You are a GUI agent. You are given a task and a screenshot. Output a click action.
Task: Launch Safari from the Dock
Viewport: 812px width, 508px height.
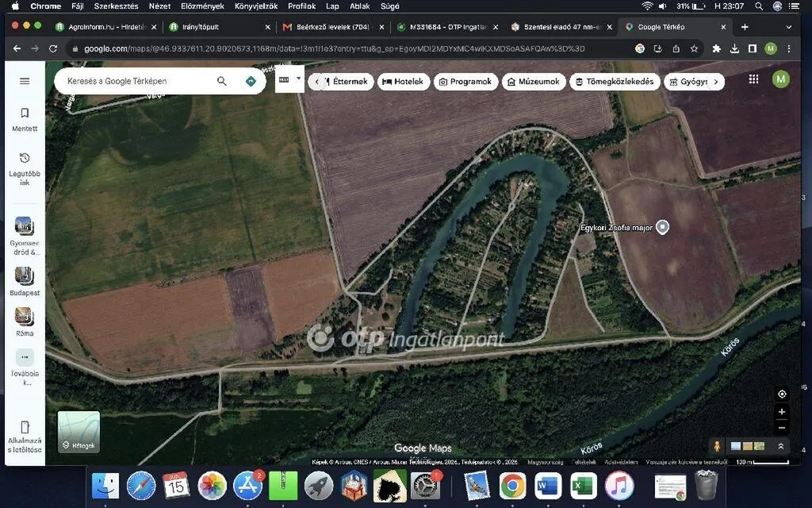[x=141, y=487]
